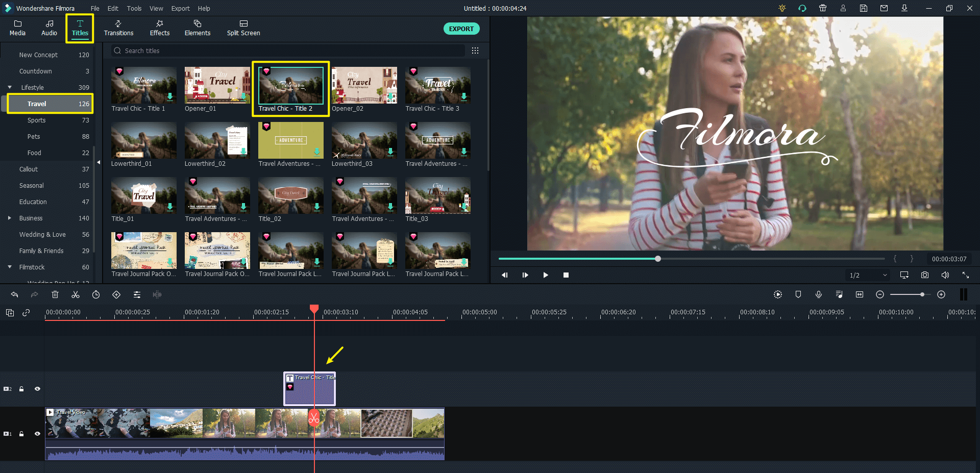Select the Travel category

[x=50, y=104]
